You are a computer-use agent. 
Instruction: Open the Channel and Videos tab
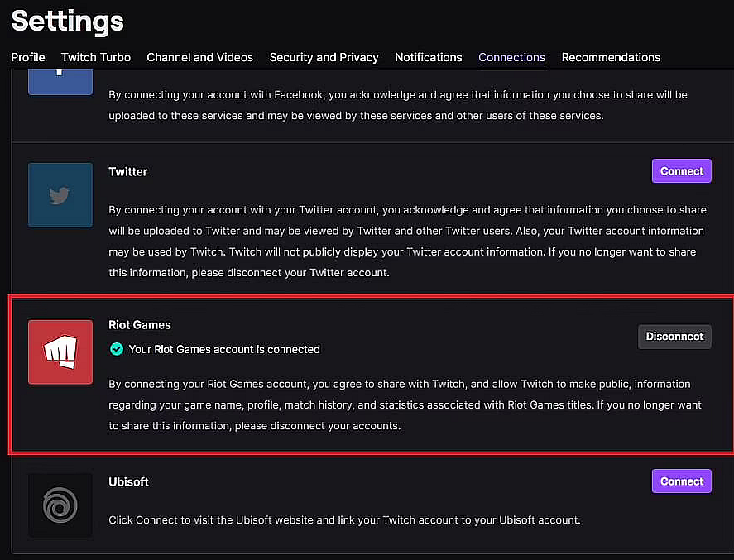pyautogui.click(x=200, y=57)
